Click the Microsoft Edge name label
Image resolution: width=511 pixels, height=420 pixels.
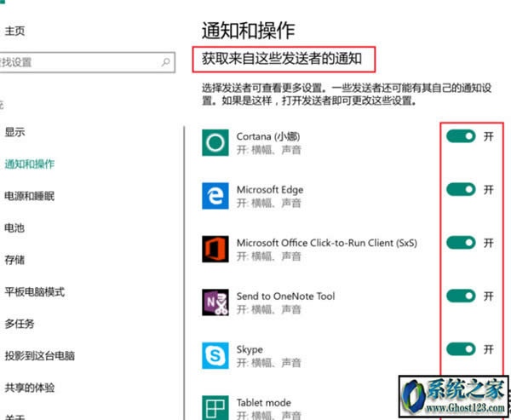click(x=270, y=190)
